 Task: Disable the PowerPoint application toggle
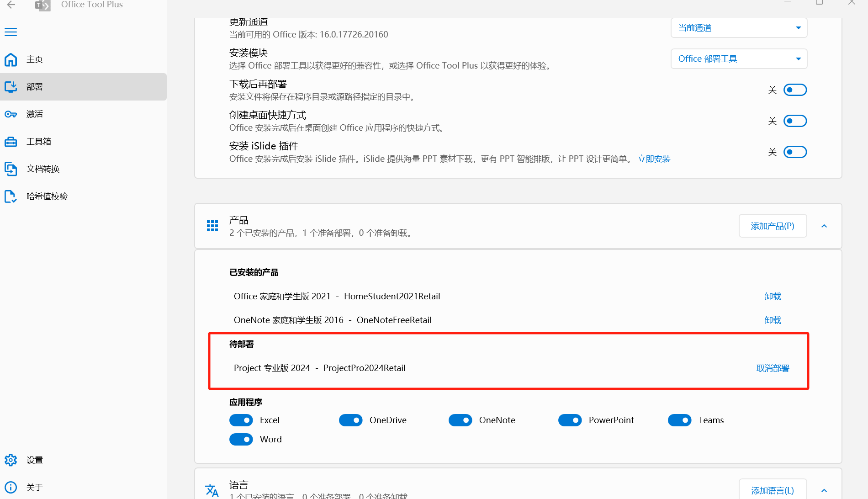(x=570, y=420)
